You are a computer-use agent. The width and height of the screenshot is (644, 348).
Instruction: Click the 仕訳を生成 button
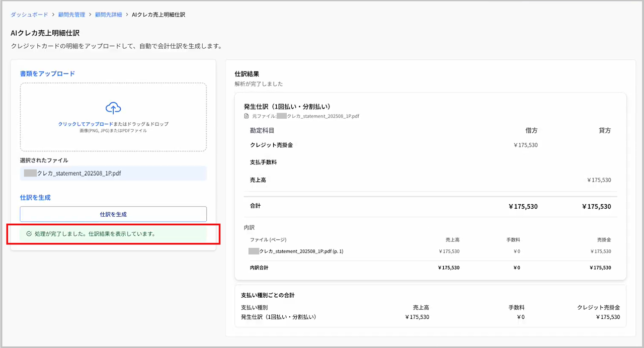(113, 214)
